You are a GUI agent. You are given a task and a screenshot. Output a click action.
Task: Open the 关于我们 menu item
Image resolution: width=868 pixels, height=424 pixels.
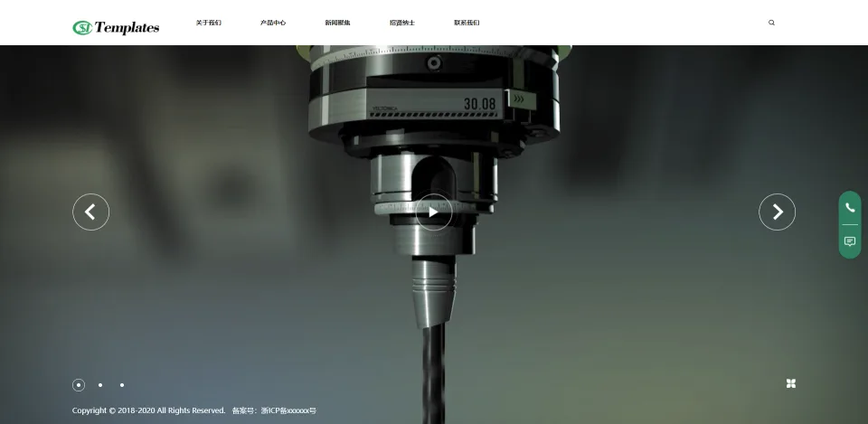click(209, 23)
